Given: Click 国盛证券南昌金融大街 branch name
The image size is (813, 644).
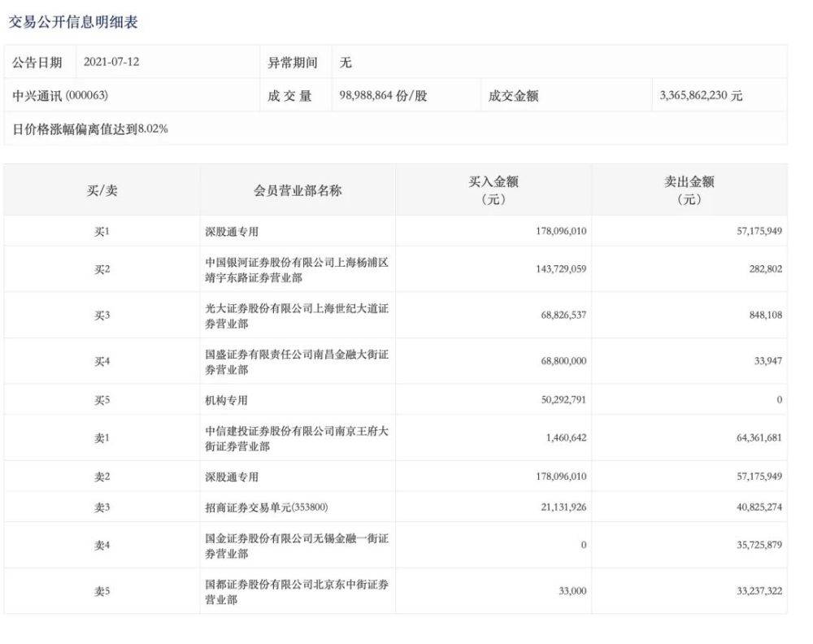Looking at the screenshot, I should 297,362.
